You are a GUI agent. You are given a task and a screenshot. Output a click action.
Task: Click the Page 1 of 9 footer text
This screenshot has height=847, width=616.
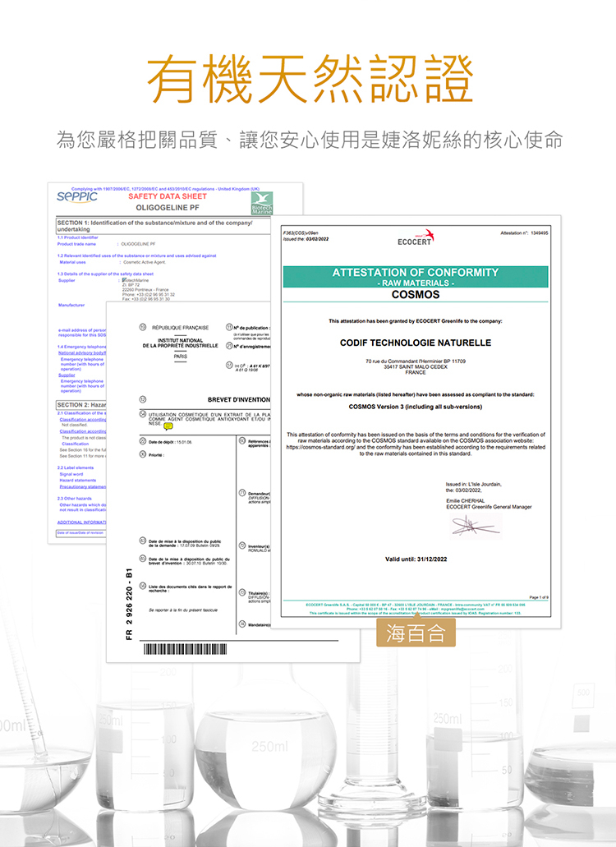pos(539,597)
